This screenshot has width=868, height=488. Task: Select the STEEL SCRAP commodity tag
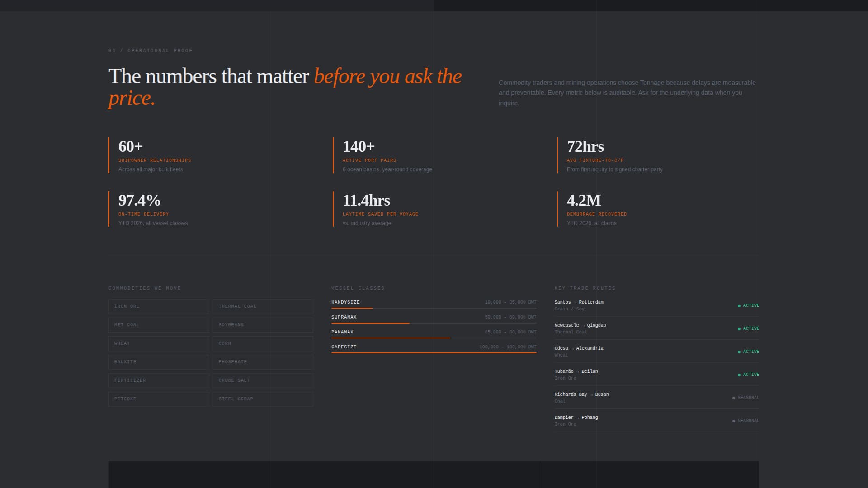point(263,399)
